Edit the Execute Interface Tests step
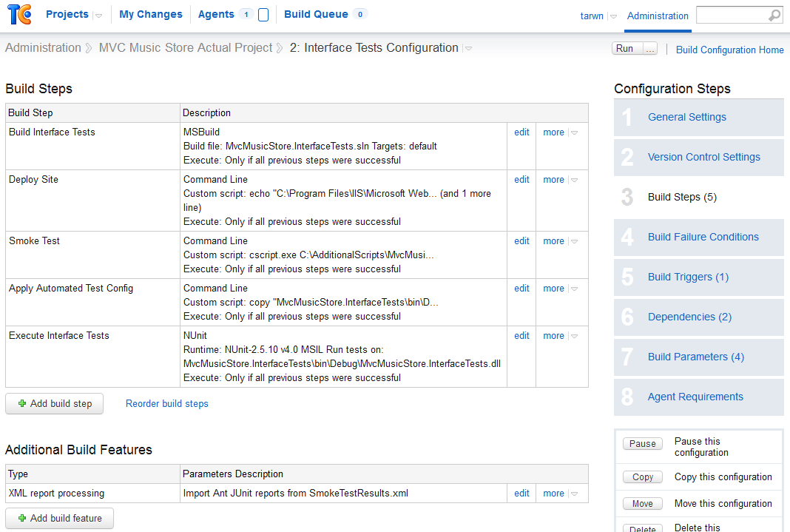The width and height of the screenshot is (790, 532). pyautogui.click(x=521, y=335)
